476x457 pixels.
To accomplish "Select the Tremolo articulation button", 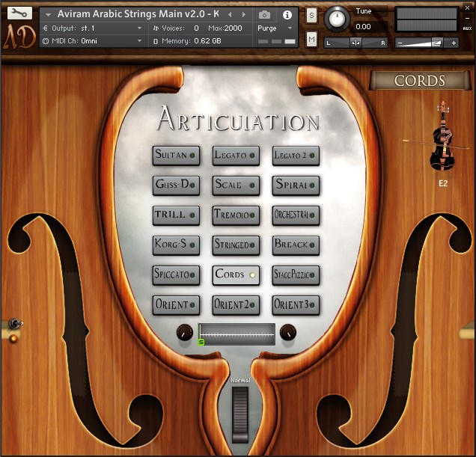I will click(x=236, y=215).
